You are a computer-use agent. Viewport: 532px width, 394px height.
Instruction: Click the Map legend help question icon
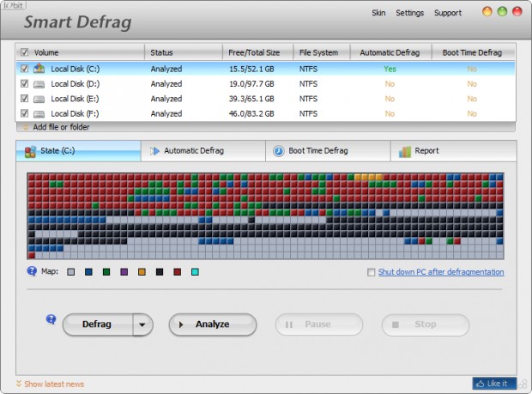tap(32, 271)
